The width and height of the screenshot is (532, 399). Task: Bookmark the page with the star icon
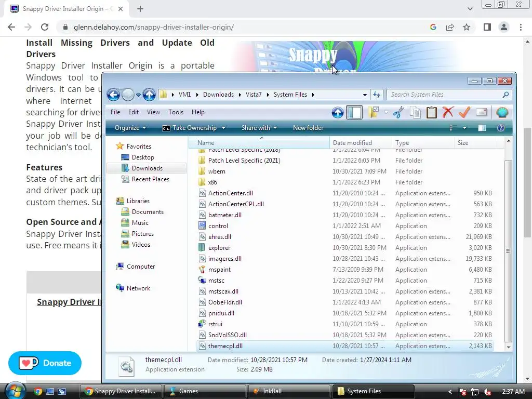click(467, 27)
